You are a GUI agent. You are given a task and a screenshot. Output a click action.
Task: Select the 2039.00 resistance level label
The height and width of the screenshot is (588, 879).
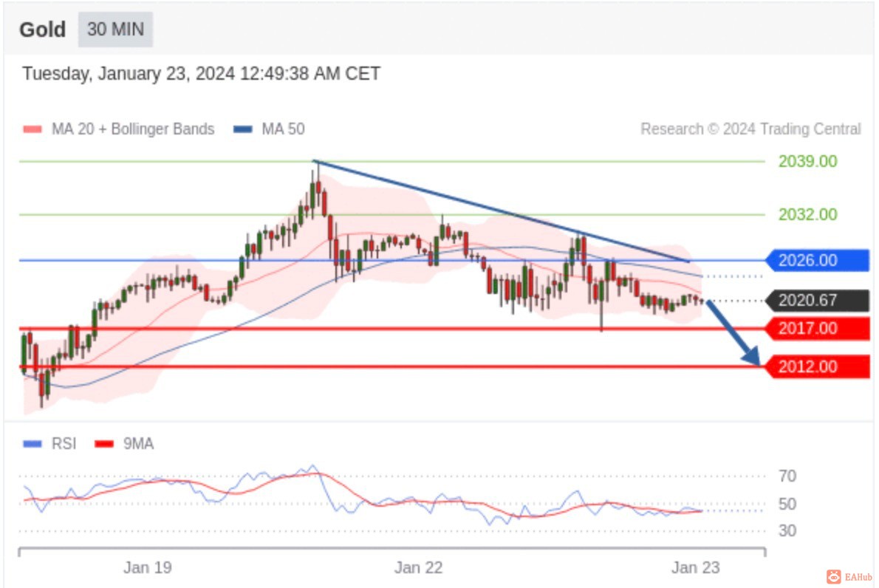808,162
